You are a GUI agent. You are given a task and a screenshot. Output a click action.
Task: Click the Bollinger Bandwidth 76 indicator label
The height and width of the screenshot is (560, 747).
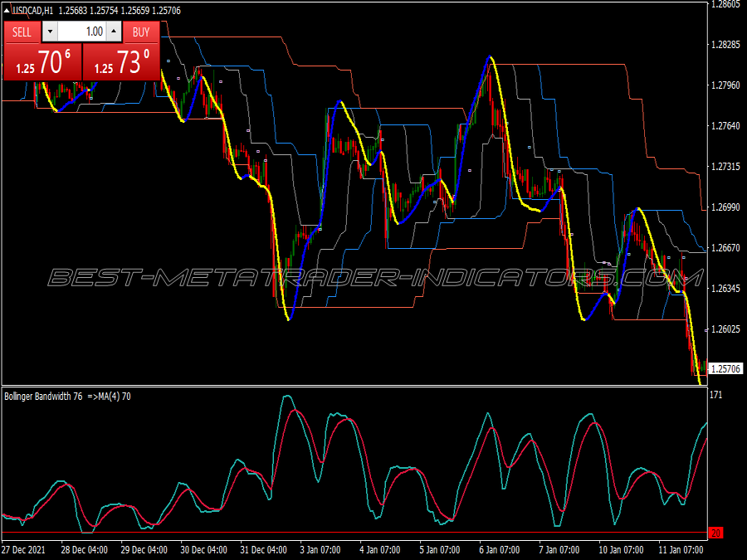[x=43, y=397]
